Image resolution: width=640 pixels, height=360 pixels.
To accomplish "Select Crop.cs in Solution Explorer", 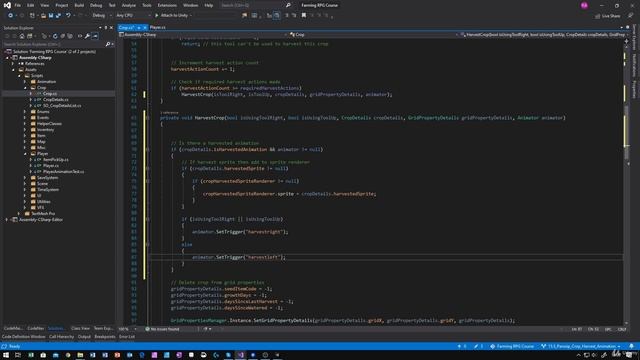I will click(x=50, y=93).
